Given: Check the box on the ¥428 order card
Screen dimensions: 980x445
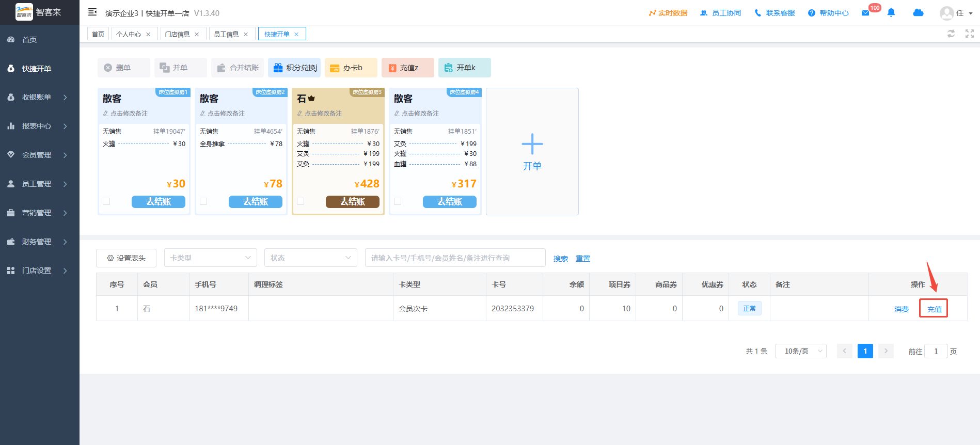Looking at the screenshot, I should point(301,201).
